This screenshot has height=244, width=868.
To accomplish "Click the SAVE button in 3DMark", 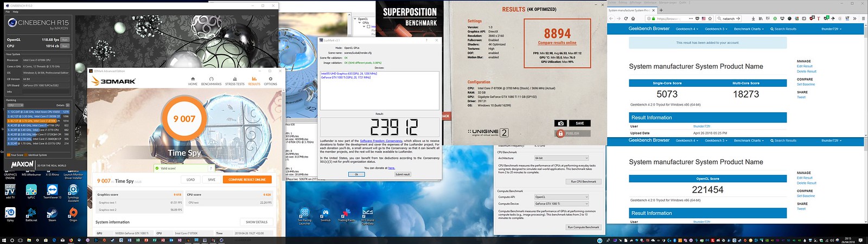I will (x=212, y=179).
